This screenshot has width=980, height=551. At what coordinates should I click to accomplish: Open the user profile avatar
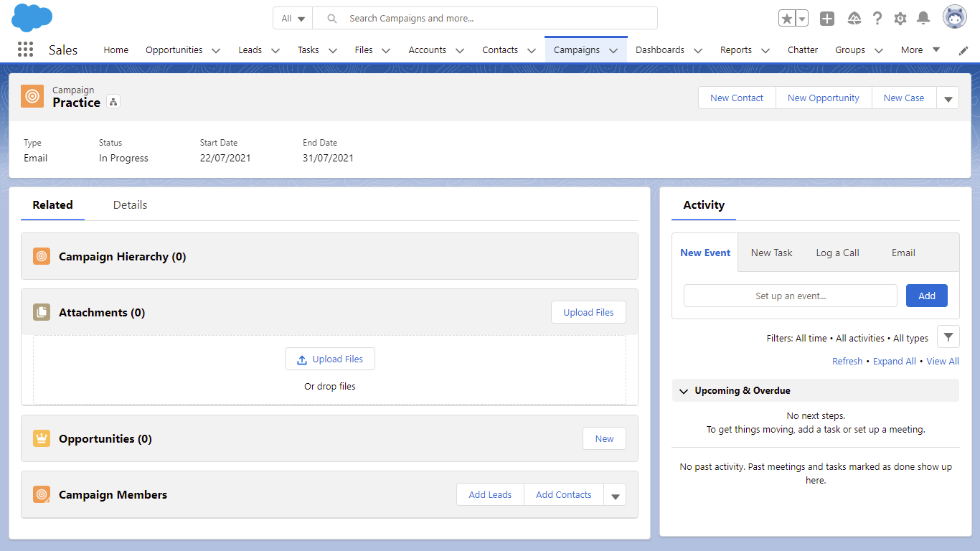coord(955,18)
